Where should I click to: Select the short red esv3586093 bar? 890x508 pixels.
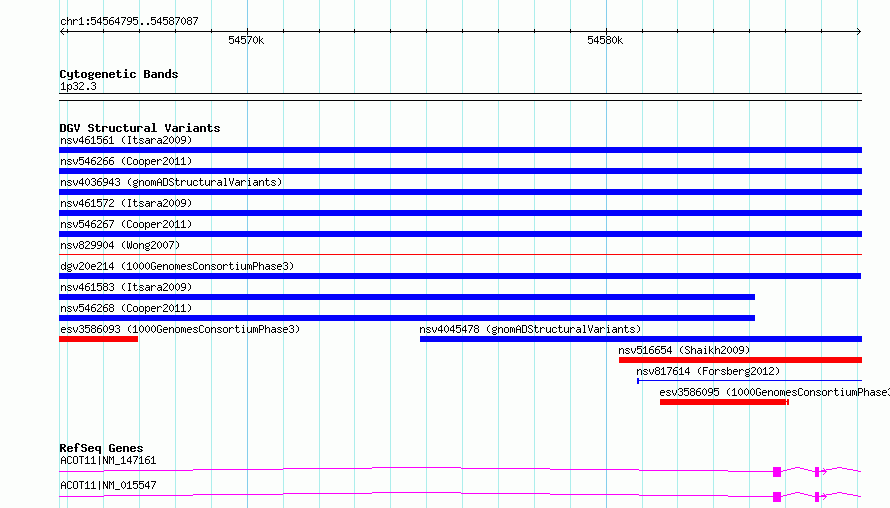click(98, 339)
